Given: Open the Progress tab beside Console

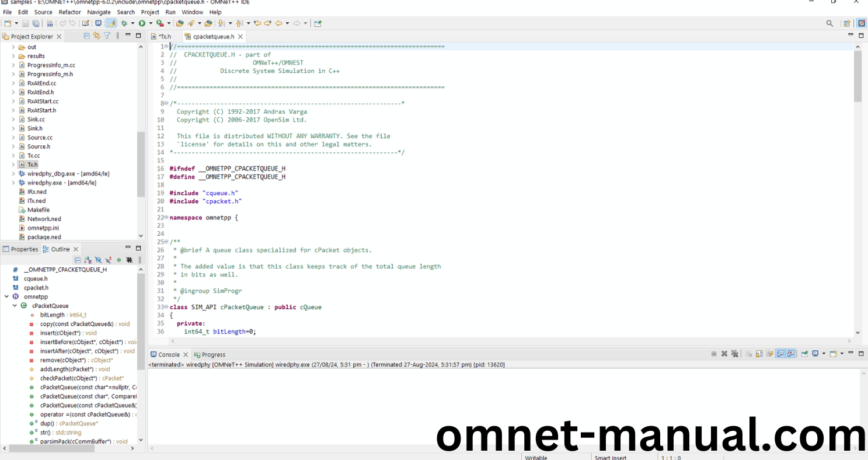Looking at the screenshot, I should [213, 354].
